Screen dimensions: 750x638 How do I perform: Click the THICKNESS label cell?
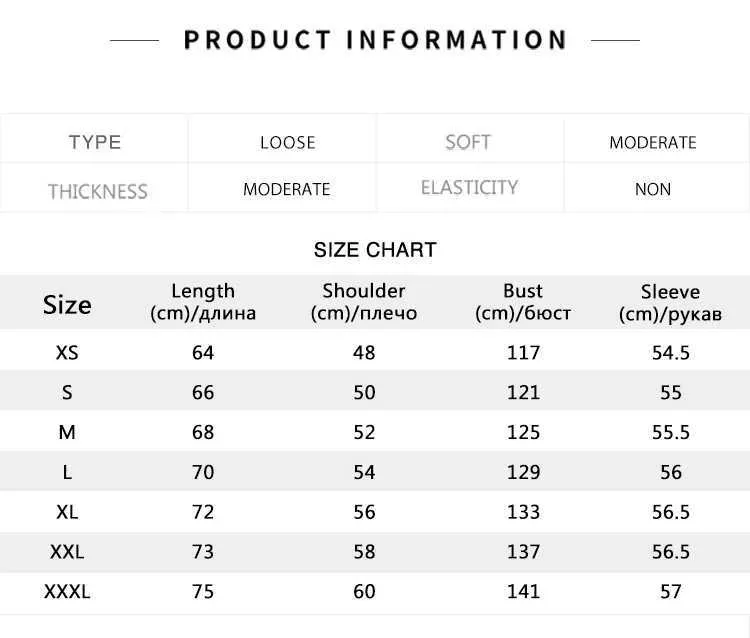click(x=97, y=190)
